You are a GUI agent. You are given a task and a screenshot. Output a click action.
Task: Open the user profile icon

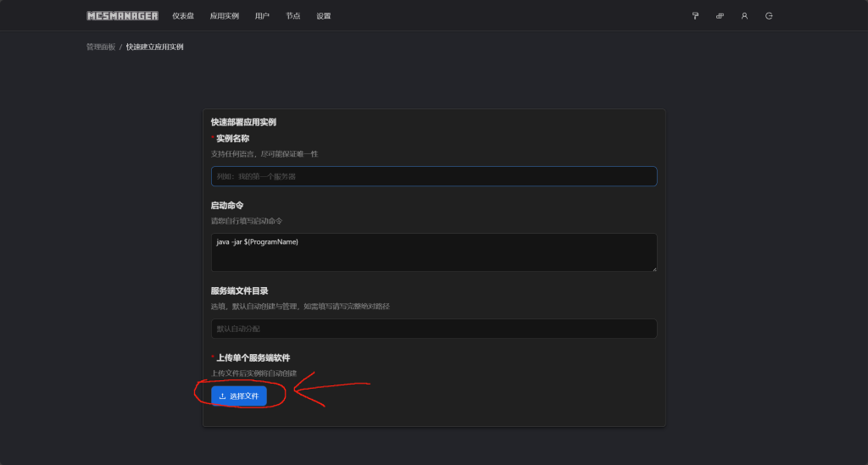(744, 16)
